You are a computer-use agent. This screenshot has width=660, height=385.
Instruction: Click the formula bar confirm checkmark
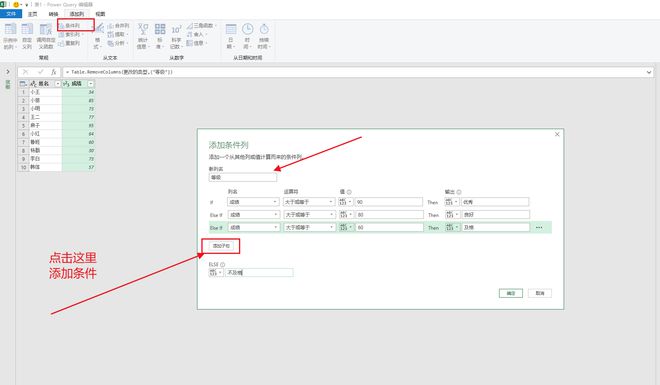coord(40,72)
